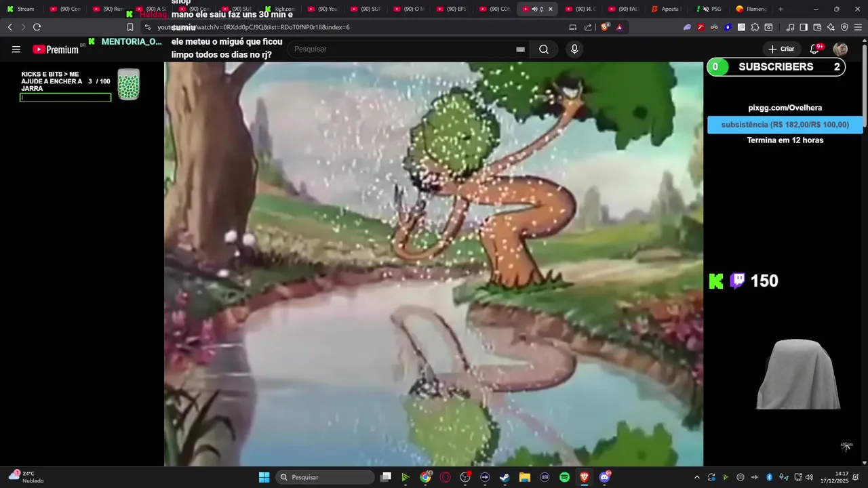Screen dimensions: 868x488
Task: Open the Windows Start menu
Action: point(264,477)
